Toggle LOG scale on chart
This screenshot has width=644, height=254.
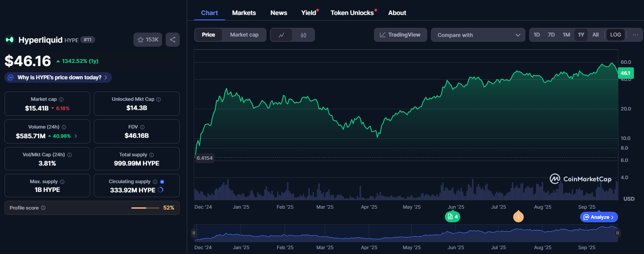(615, 35)
